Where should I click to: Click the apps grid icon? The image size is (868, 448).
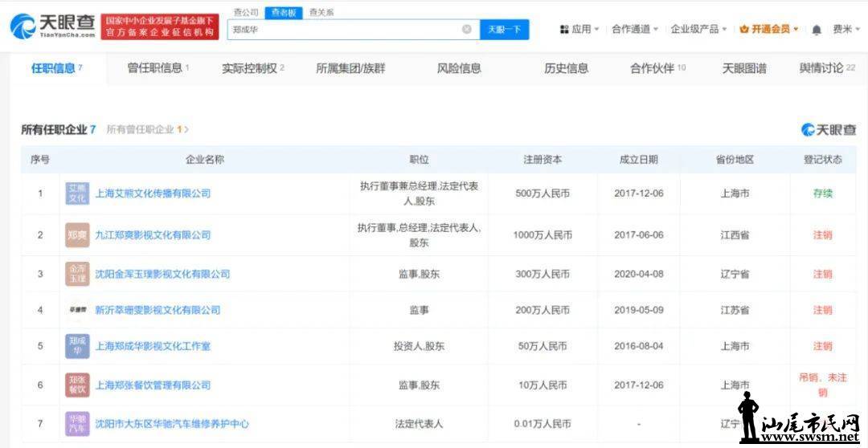pos(564,30)
